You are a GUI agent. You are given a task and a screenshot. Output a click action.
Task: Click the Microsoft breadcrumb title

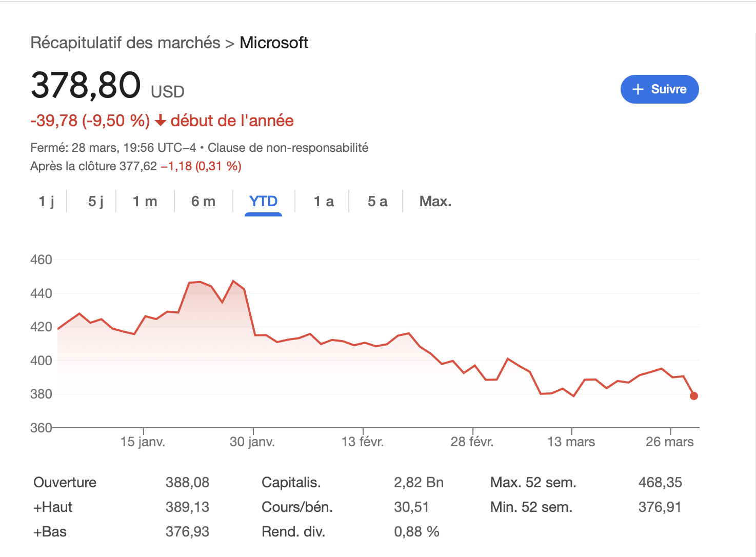(x=274, y=43)
